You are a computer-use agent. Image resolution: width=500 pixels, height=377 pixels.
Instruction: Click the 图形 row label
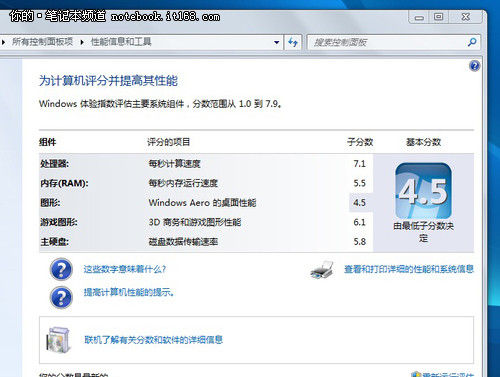[x=50, y=202]
